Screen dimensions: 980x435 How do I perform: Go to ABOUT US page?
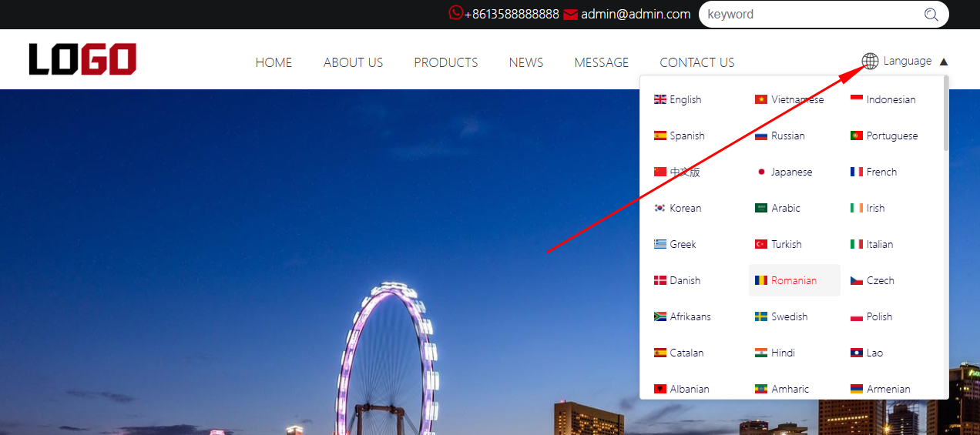(x=353, y=62)
